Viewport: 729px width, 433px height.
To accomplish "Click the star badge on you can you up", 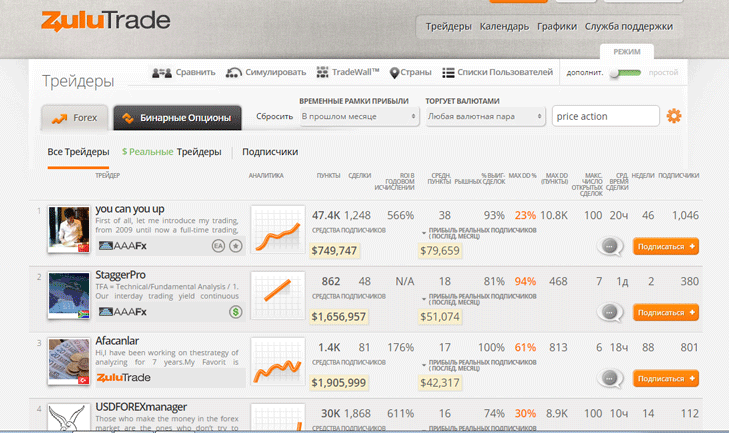I will coord(236,245).
